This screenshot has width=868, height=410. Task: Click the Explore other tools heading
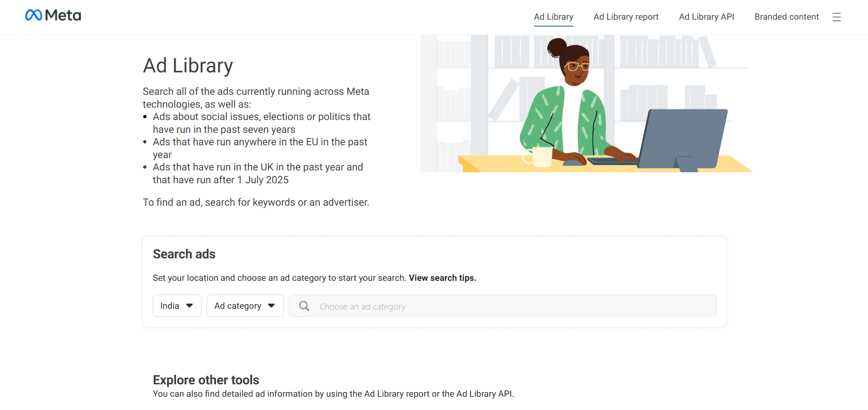click(x=206, y=380)
